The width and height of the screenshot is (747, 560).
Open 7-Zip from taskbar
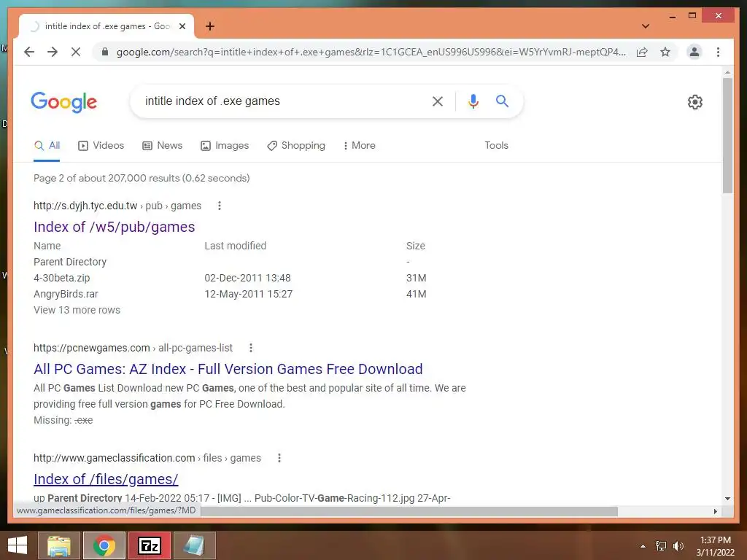149,545
